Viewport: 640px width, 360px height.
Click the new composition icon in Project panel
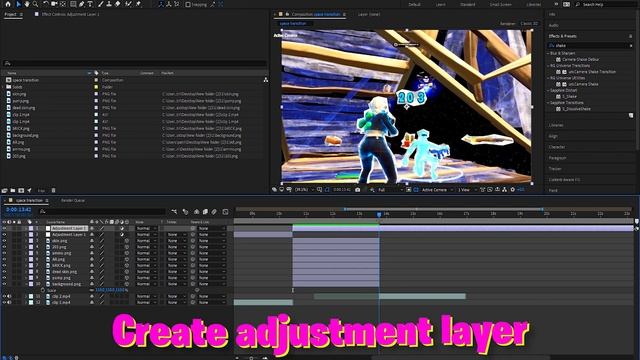tap(21, 191)
